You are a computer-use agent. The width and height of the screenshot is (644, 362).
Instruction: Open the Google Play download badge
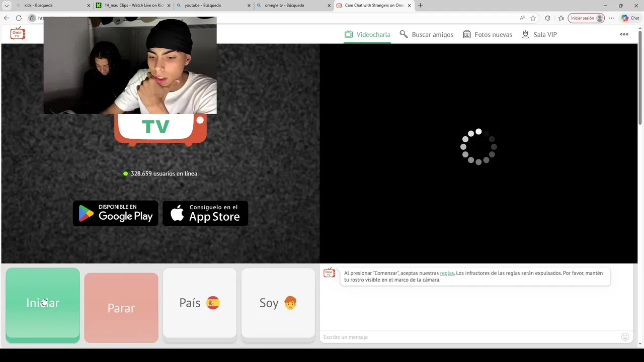(x=116, y=213)
